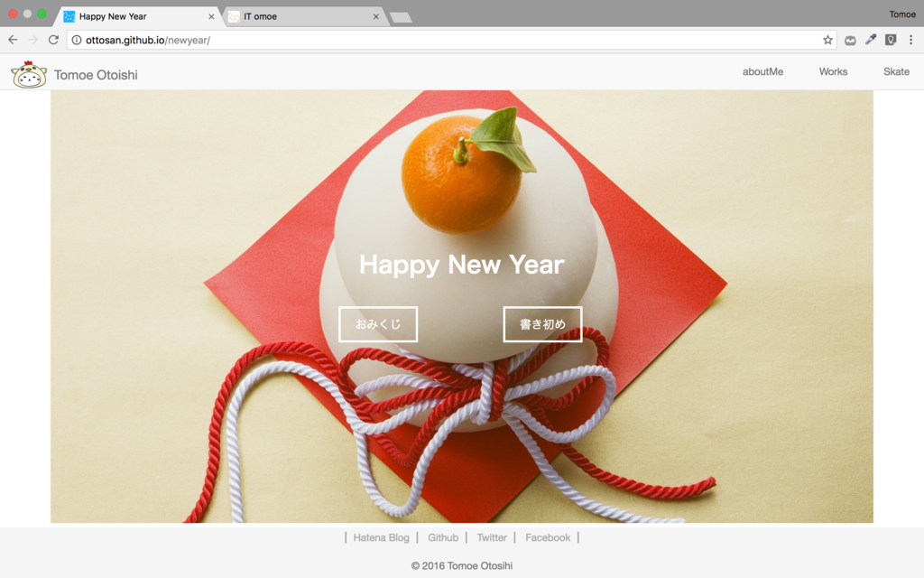
Task: Go back with the browser back arrow
Action: pos(13,40)
